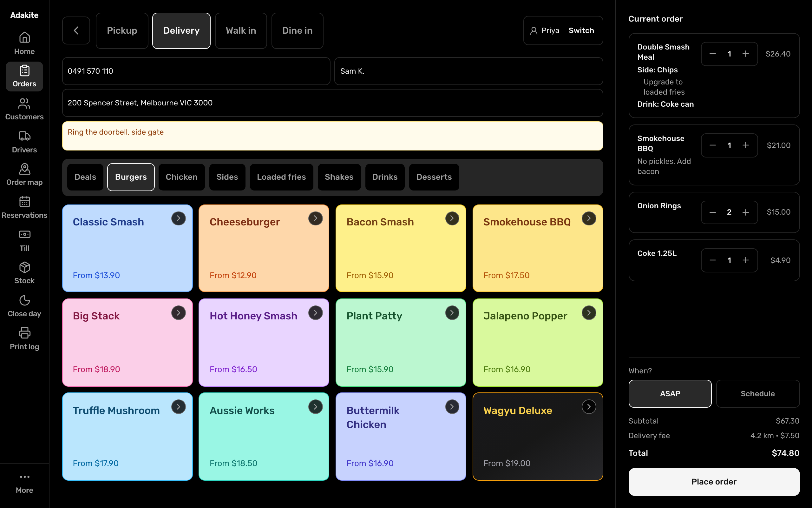Expand Hot Honey Smash chevron

(315, 313)
